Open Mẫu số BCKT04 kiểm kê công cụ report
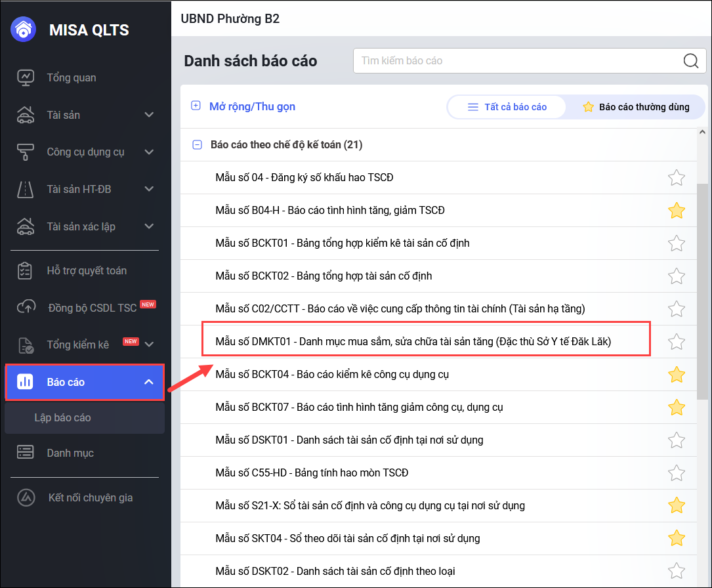Image resolution: width=712 pixels, height=588 pixels. click(332, 374)
